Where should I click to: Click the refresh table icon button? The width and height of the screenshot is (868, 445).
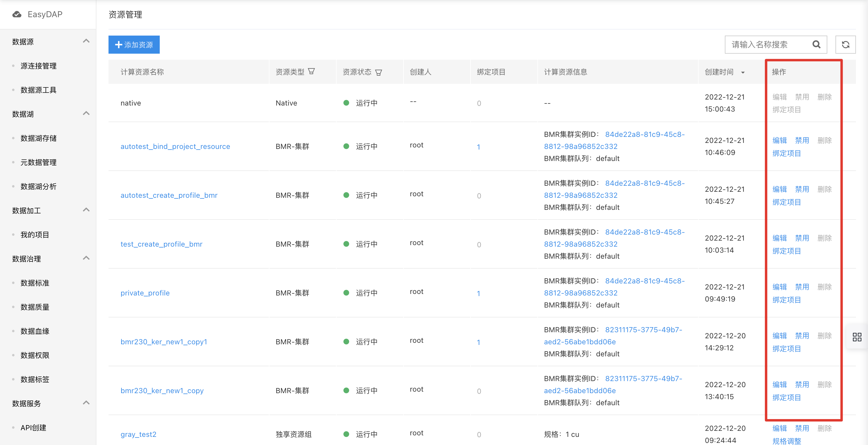[845, 45]
